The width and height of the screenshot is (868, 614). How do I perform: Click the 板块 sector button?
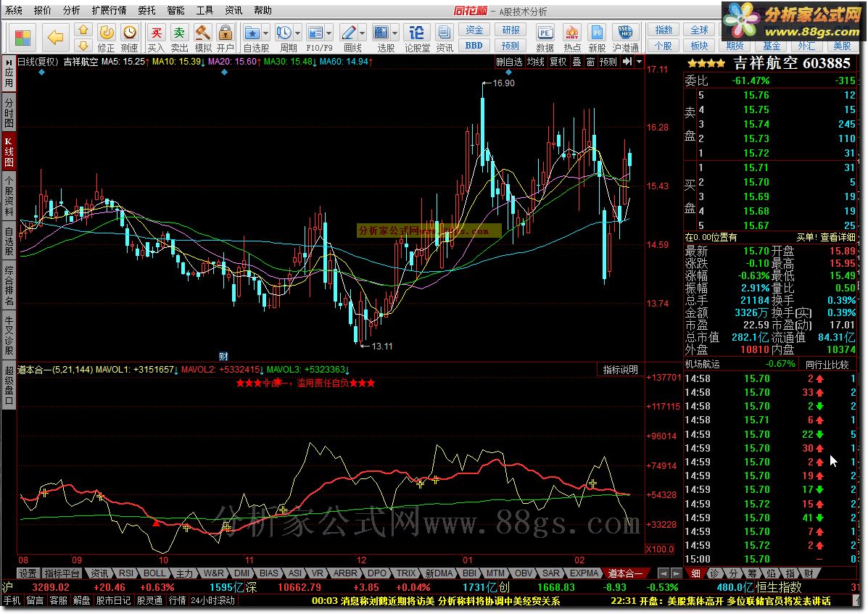pyautogui.click(x=699, y=46)
